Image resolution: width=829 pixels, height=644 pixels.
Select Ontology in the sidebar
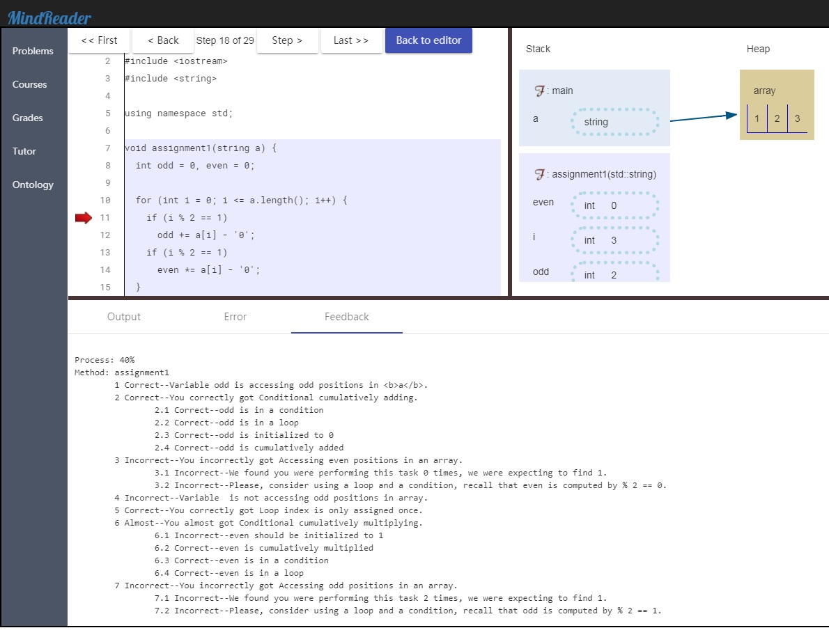(33, 184)
